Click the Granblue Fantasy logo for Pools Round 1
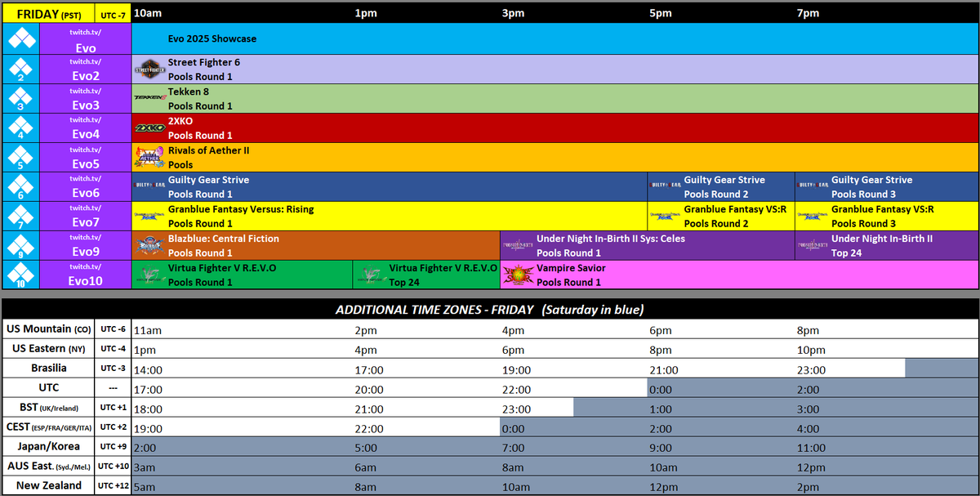Screen dimensions: 980x496 pyautogui.click(x=149, y=217)
